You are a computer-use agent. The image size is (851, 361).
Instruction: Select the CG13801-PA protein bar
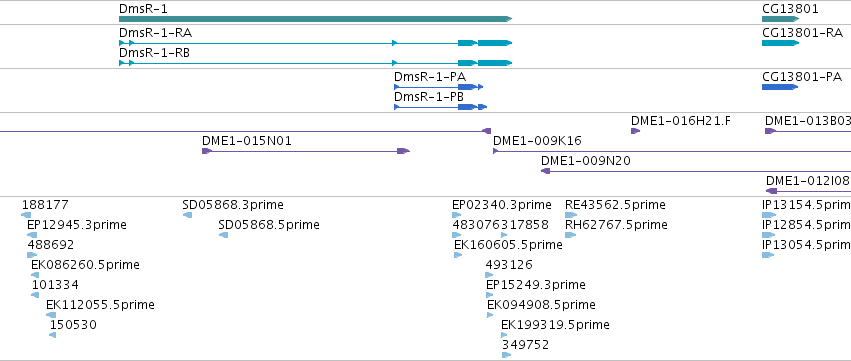[780, 87]
